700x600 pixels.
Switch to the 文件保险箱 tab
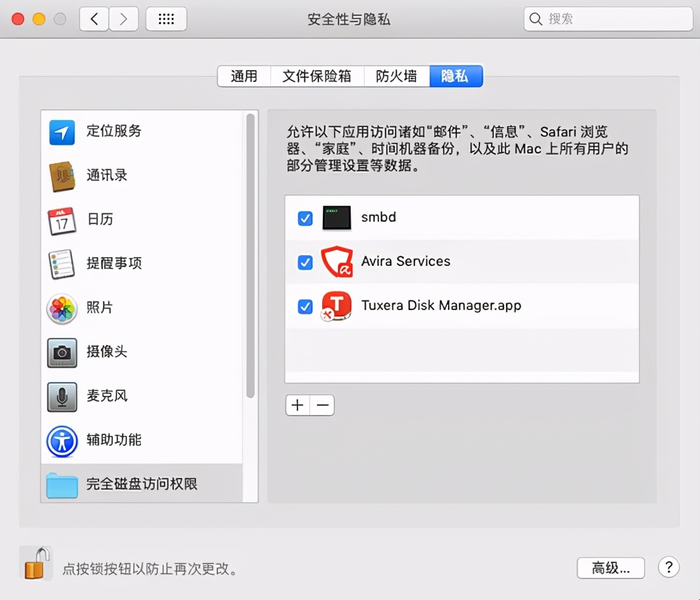click(x=317, y=76)
